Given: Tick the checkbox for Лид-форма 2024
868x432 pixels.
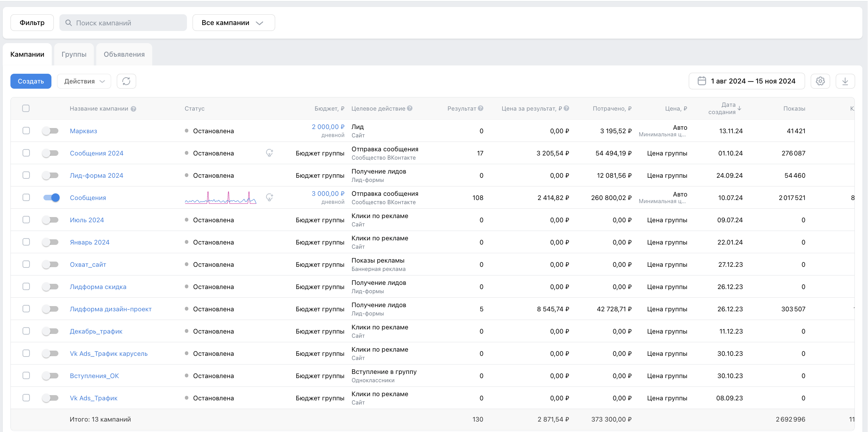Looking at the screenshot, I should click(x=26, y=175).
